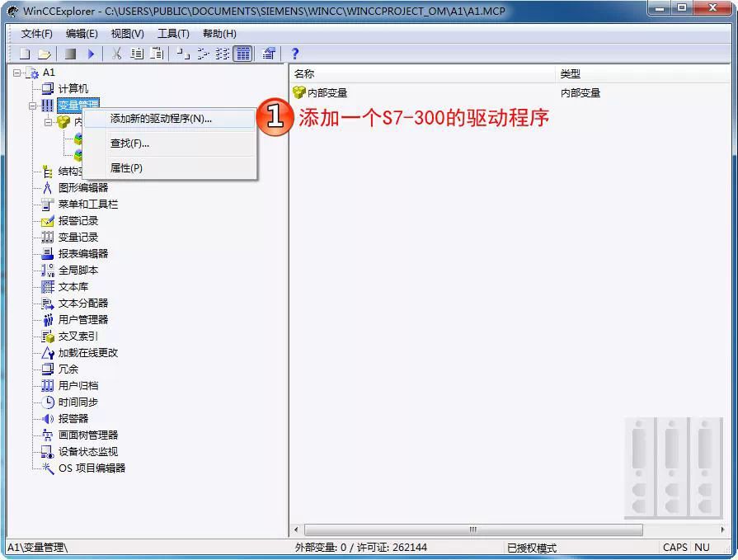Select the 文本库 icon in tree
738x560 pixels.
coord(48,286)
